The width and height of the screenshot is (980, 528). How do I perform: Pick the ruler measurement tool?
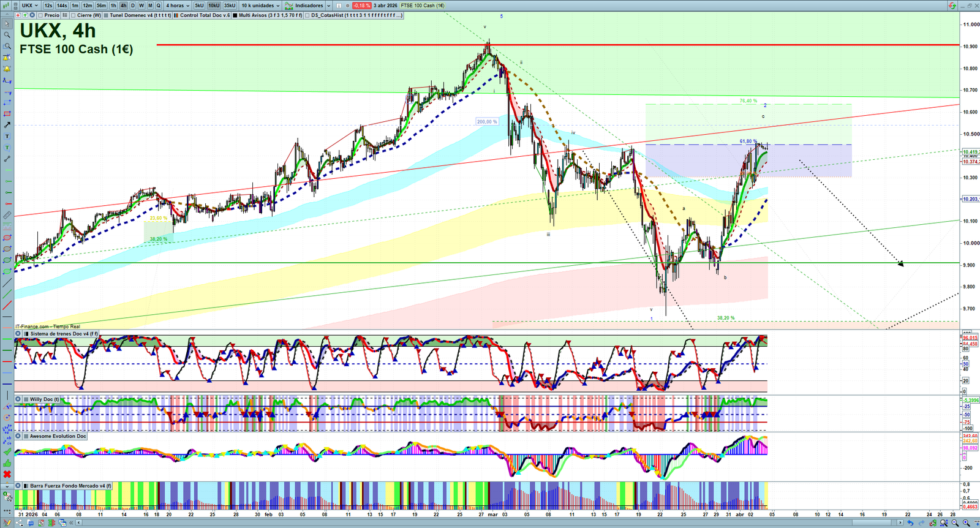coord(7,216)
